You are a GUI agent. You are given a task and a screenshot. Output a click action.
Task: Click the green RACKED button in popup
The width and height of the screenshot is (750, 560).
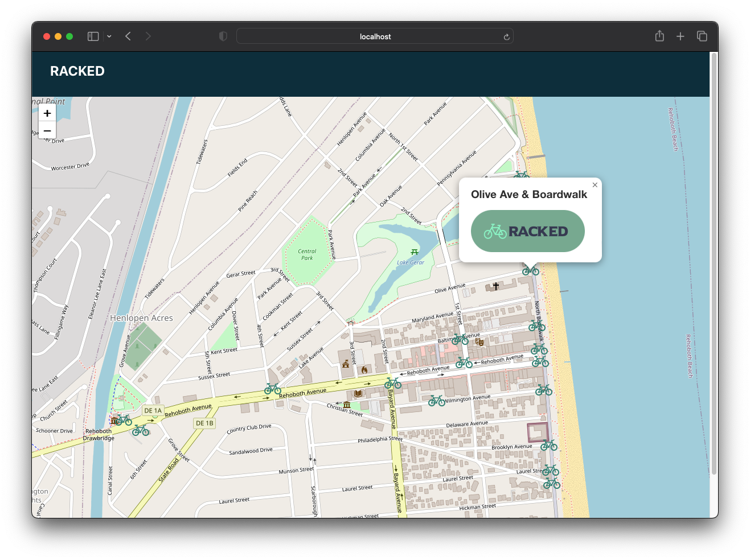(x=528, y=231)
